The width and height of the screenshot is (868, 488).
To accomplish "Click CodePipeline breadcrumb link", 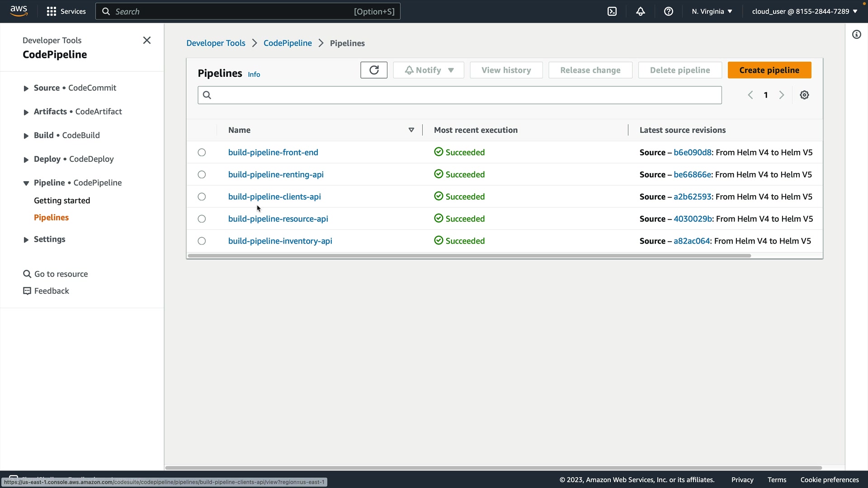I will pyautogui.click(x=288, y=43).
